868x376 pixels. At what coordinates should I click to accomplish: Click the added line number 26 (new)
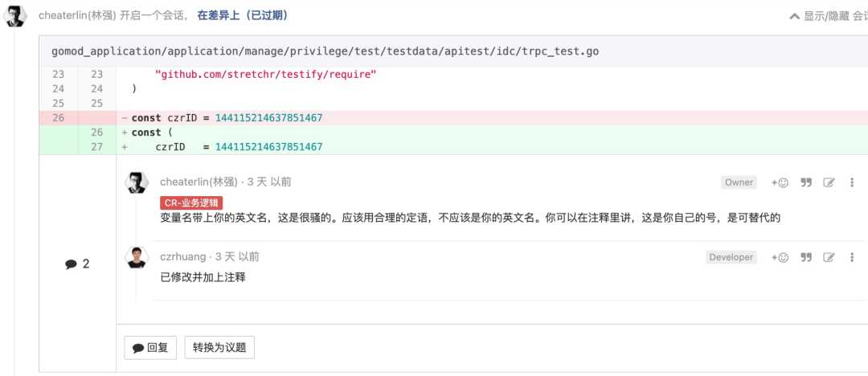97,133
